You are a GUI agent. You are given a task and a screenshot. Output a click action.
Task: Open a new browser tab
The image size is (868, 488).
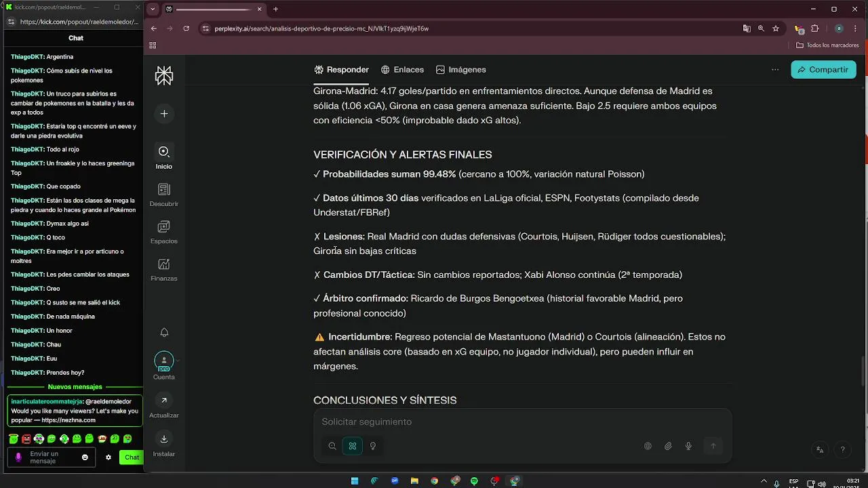coord(275,9)
